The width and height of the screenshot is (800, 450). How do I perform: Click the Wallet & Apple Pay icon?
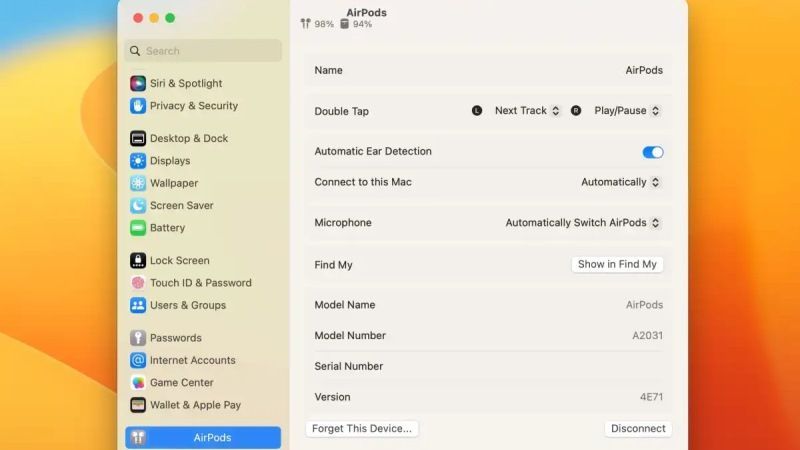coord(138,405)
